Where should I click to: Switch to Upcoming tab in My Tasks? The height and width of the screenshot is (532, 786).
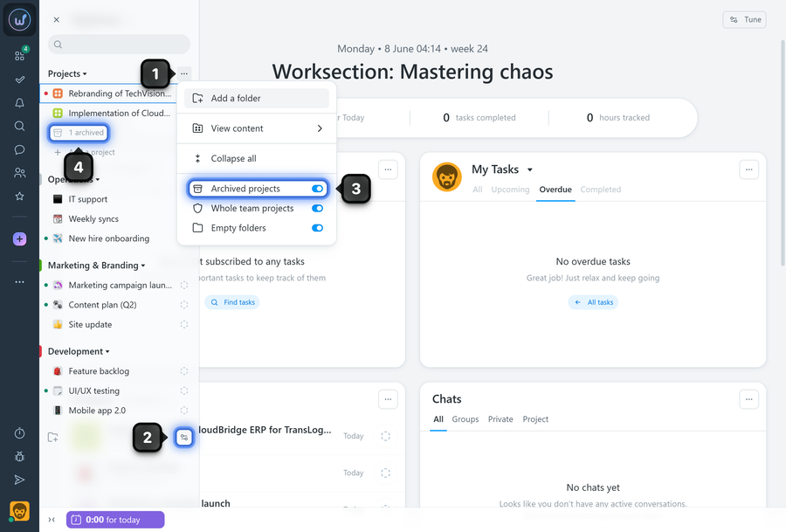pos(510,190)
